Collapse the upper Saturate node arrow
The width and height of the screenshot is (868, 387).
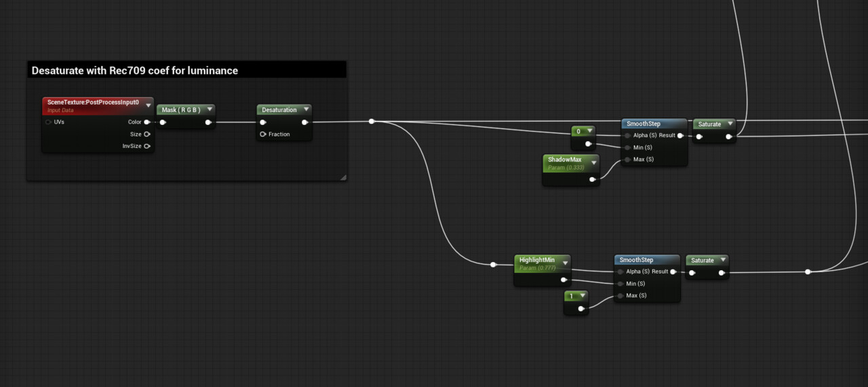tap(730, 124)
